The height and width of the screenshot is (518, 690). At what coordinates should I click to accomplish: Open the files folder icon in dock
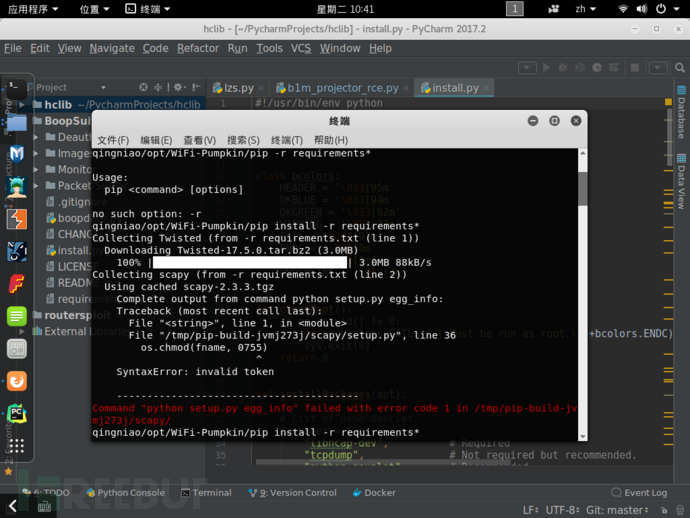pos(17,122)
